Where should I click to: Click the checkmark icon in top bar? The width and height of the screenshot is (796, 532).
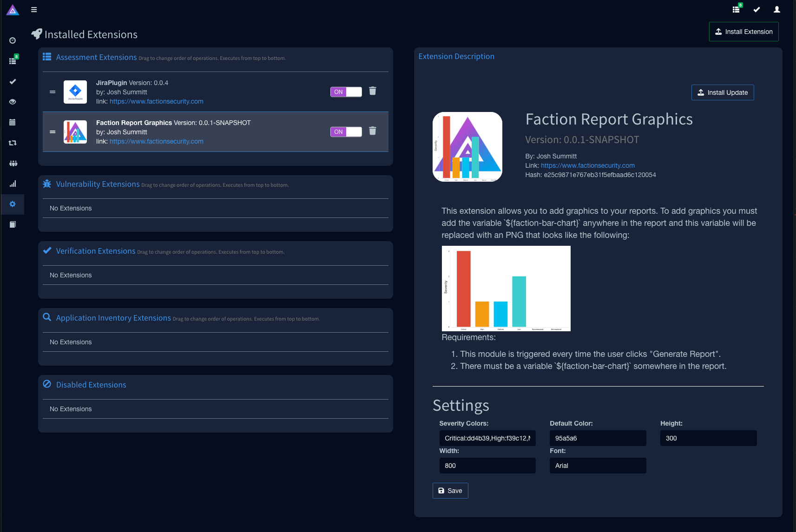pos(757,9)
